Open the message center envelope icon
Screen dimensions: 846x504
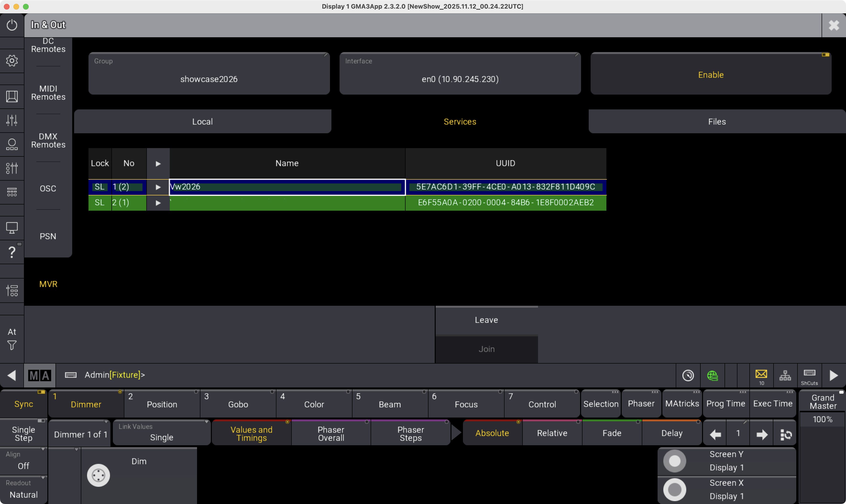pyautogui.click(x=761, y=375)
